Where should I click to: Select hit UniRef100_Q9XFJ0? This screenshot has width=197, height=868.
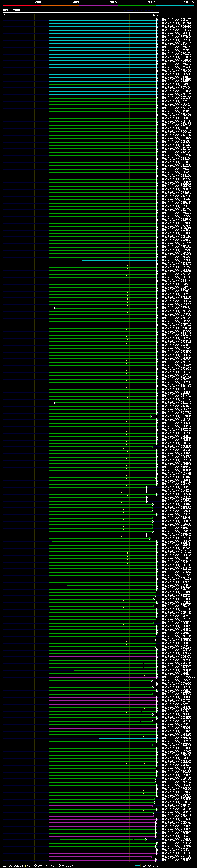[177, 850]
